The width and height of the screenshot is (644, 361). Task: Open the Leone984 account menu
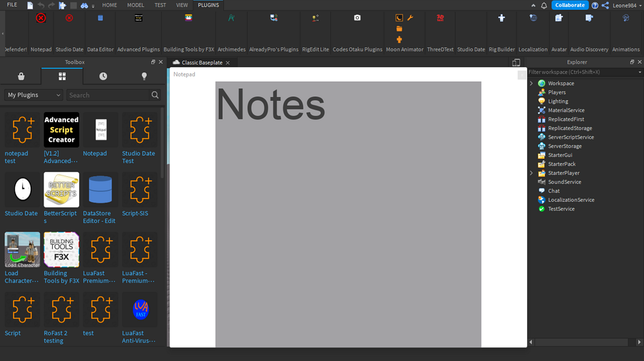click(x=627, y=6)
